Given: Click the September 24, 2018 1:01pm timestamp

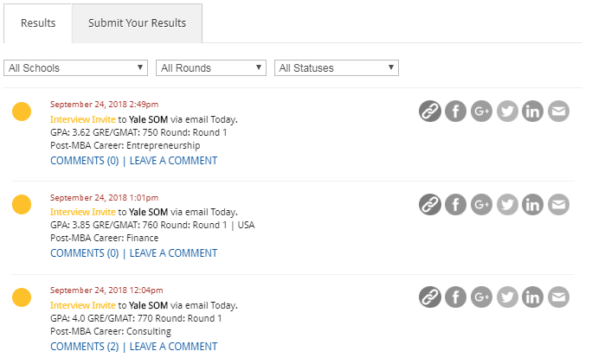Looking at the screenshot, I should pyautogui.click(x=104, y=197).
